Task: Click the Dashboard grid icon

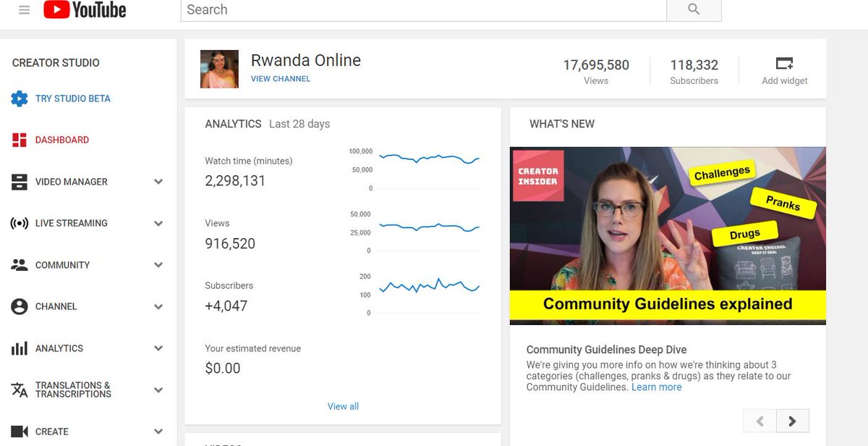Action: 20,140
